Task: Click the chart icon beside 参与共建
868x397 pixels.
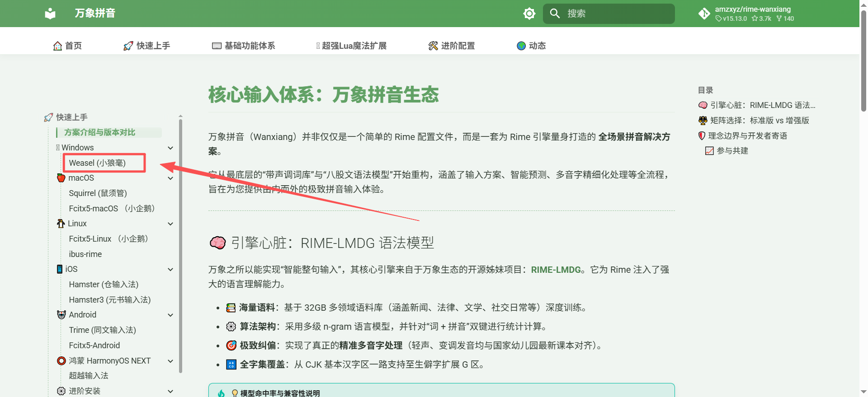Action: click(709, 151)
